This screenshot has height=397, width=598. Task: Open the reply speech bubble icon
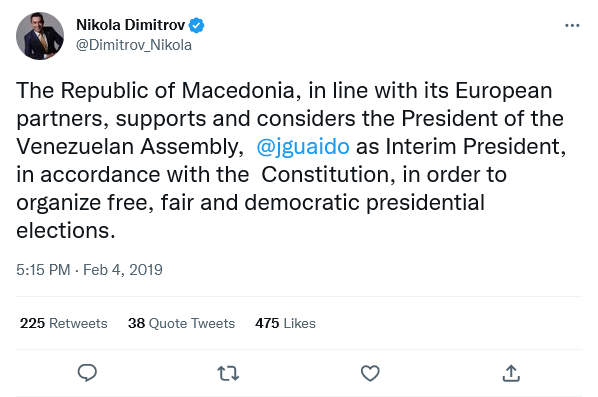point(87,373)
